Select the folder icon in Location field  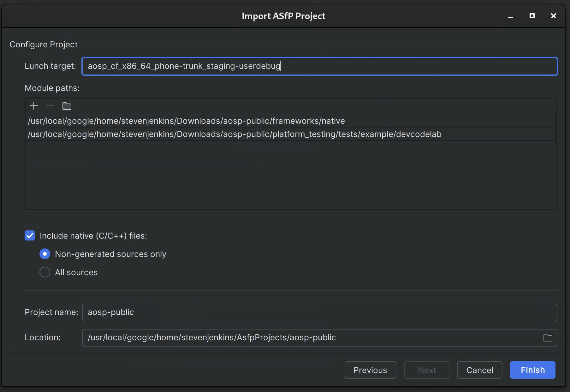[x=548, y=337]
